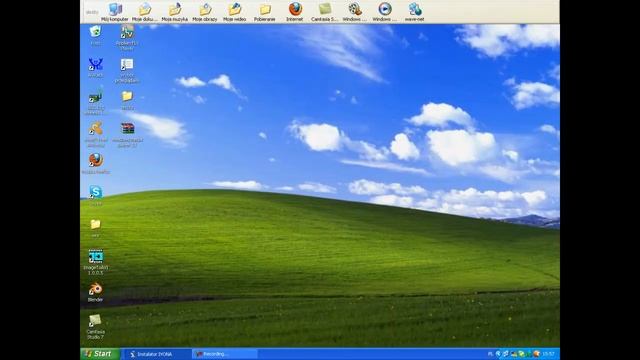Viewport: 640px width, 360px height.
Task: Open Moje wideo folder in toolbar
Action: pyautogui.click(x=235, y=12)
